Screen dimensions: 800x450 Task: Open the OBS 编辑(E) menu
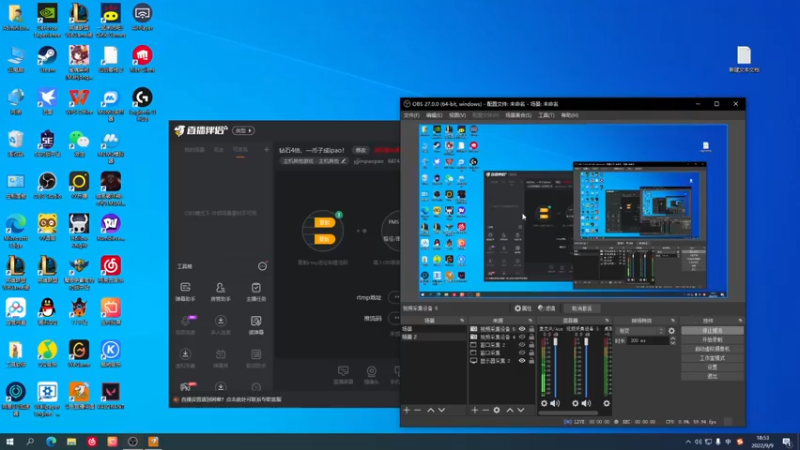[x=434, y=115]
